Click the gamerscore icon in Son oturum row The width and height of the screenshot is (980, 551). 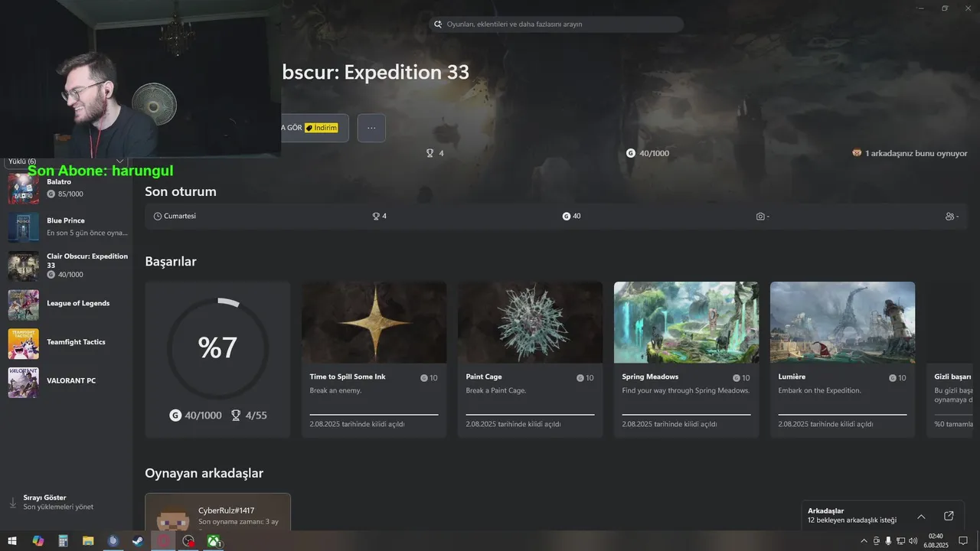[x=567, y=217]
